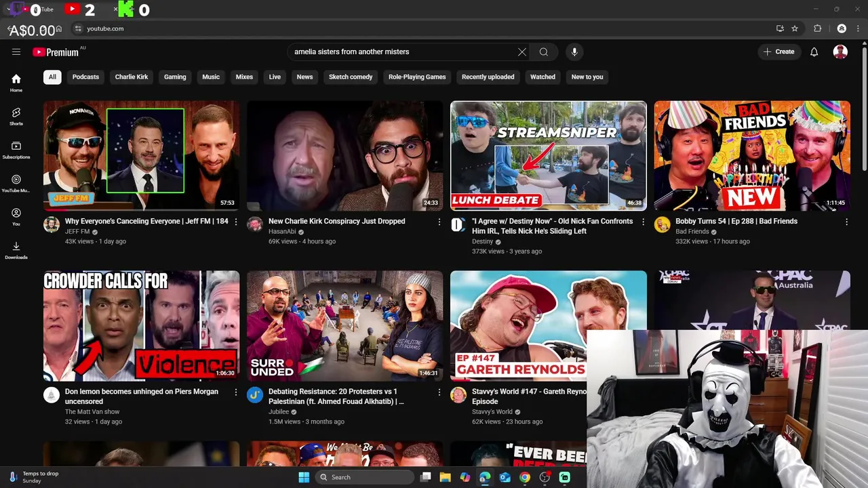Open more options for Jeff FM video

coord(236,222)
